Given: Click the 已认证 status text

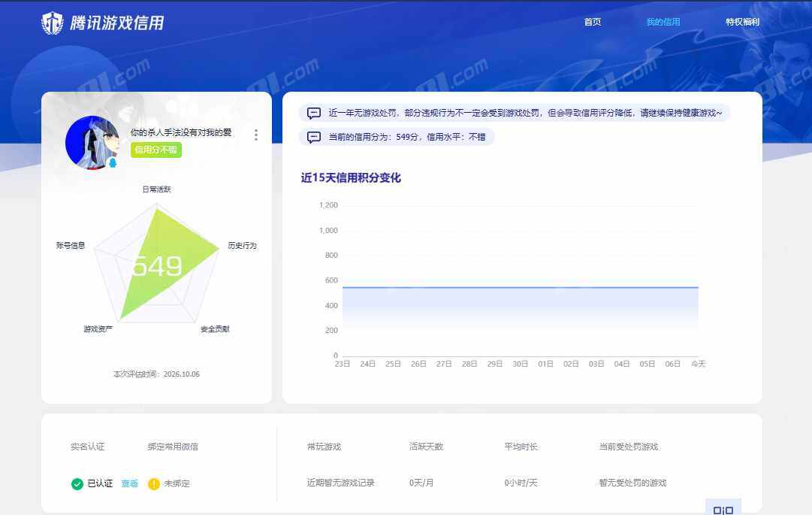Looking at the screenshot, I should pyautogui.click(x=100, y=483).
